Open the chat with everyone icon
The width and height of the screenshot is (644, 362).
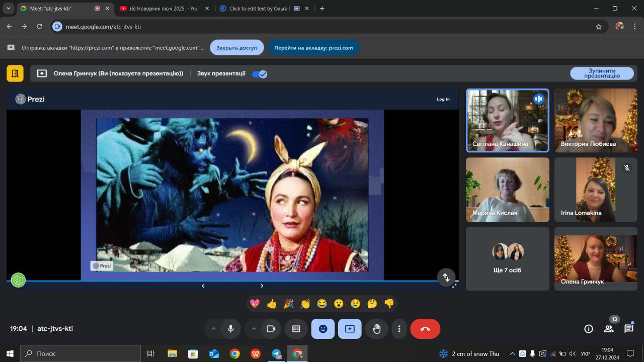629,329
